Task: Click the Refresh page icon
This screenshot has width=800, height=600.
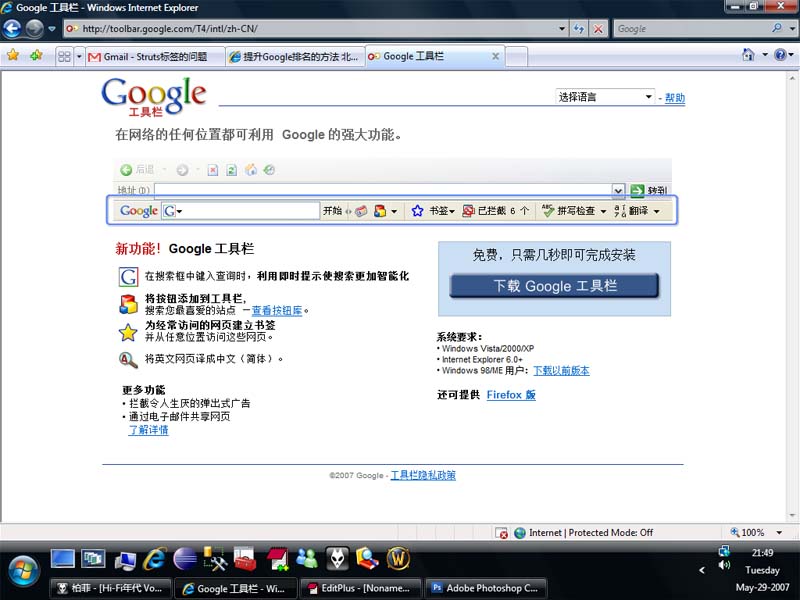Action: click(579, 29)
